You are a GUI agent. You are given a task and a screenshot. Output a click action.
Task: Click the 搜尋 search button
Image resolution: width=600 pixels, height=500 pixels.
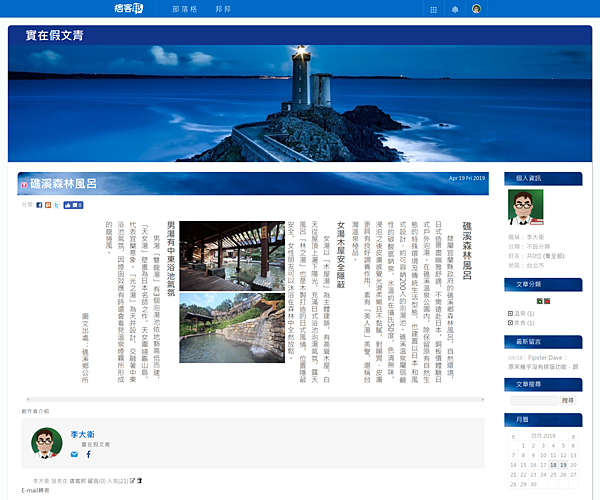[x=568, y=401]
